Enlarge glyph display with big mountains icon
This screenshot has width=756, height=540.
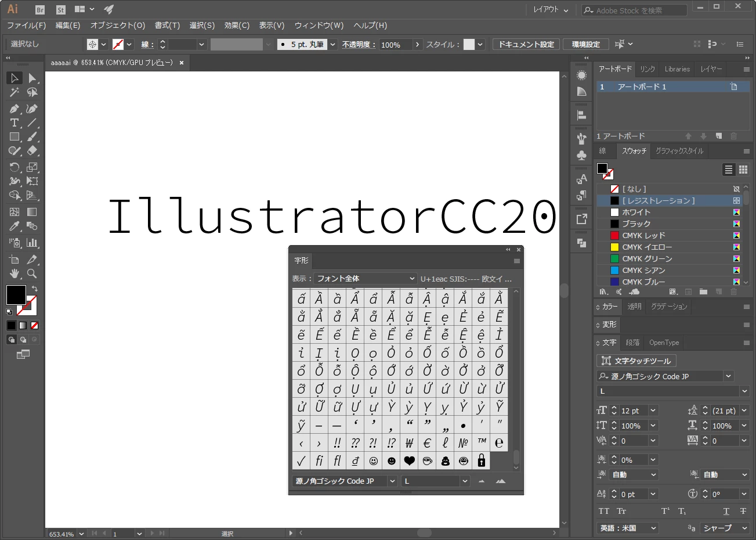(x=501, y=481)
